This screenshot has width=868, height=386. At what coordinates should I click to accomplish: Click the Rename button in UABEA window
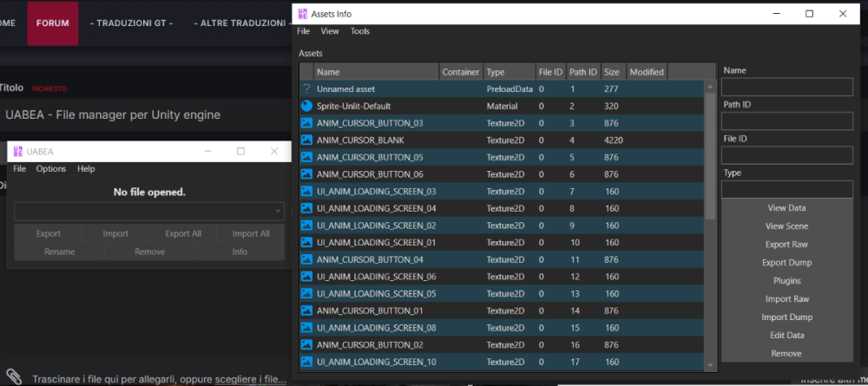point(60,252)
